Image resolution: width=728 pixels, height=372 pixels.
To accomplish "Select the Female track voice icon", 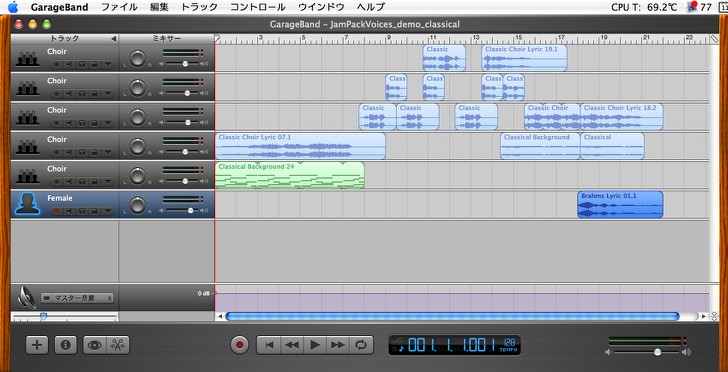I will 27,204.
